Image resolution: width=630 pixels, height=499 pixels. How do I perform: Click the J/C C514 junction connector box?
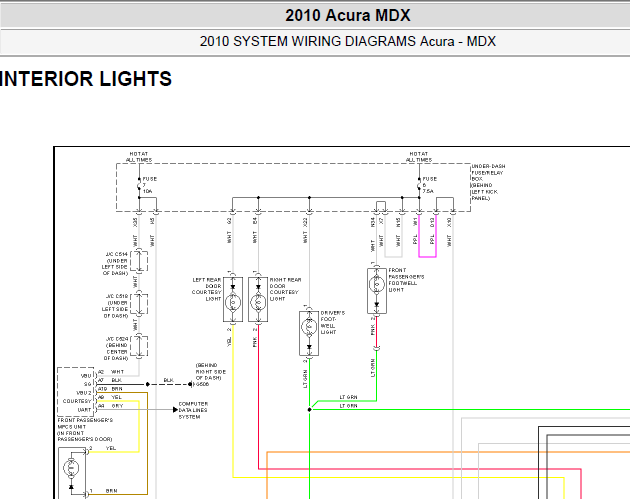point(139,261)
